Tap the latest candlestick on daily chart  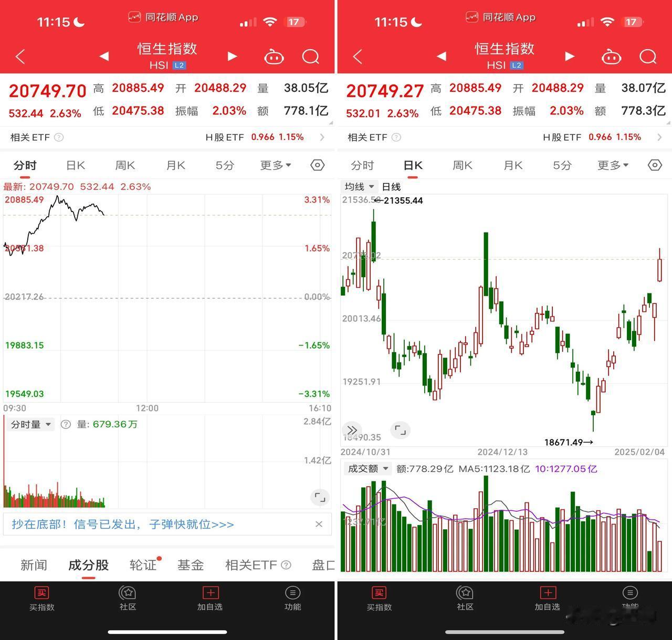coord(660,265)
